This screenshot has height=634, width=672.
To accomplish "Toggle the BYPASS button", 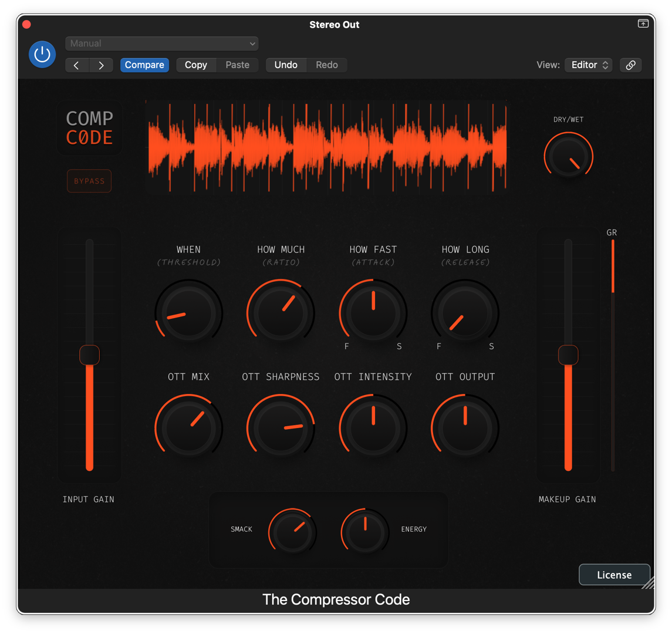I will (89, 181).
